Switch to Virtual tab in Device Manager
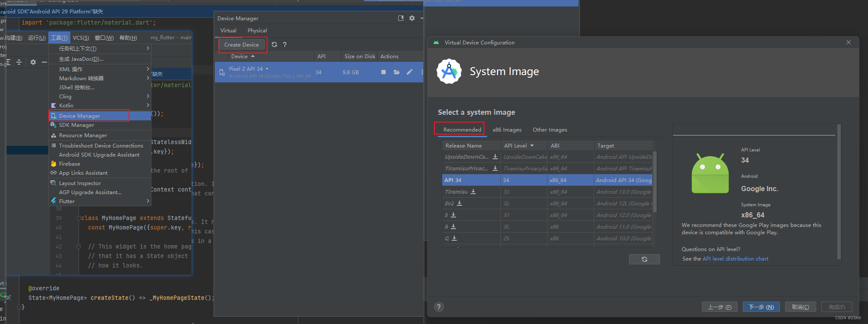The height and width of the screenshot is (324, 868). [x=228, y=31]
